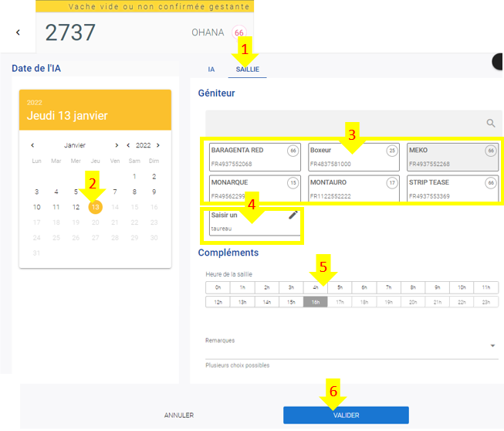Select bull MEKO

click(x=452, y=157)
